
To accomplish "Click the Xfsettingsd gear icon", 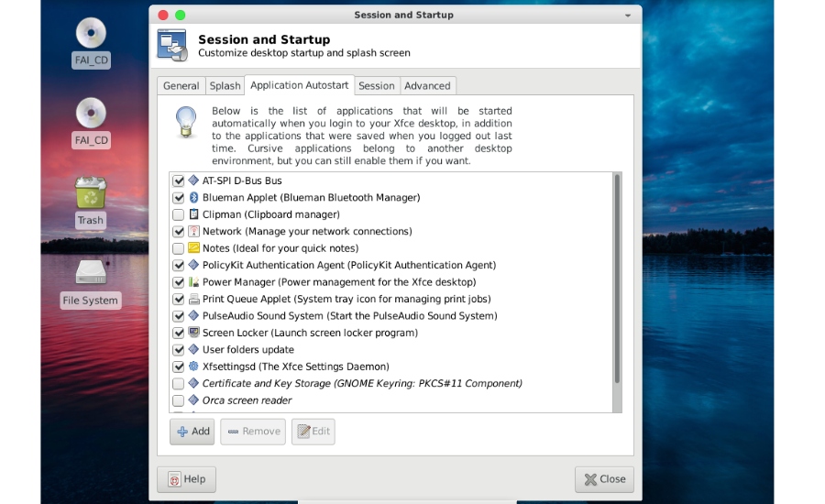I will (193, 367).
